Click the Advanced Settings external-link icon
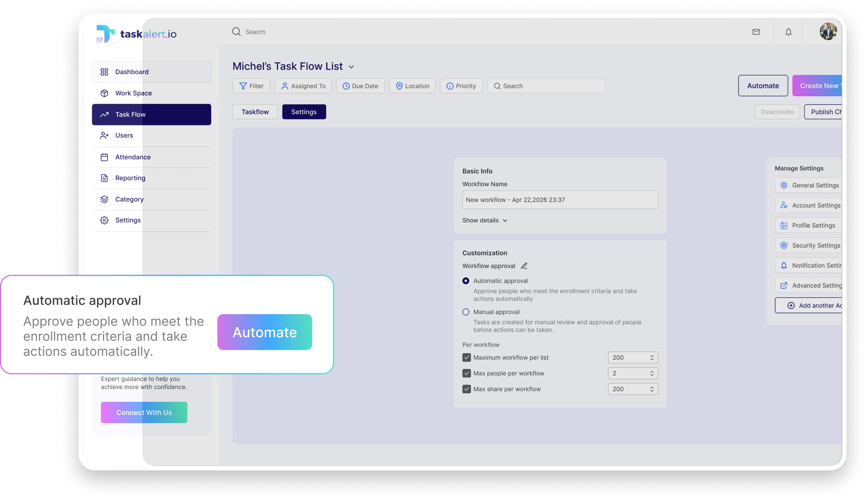 (784, 285)
